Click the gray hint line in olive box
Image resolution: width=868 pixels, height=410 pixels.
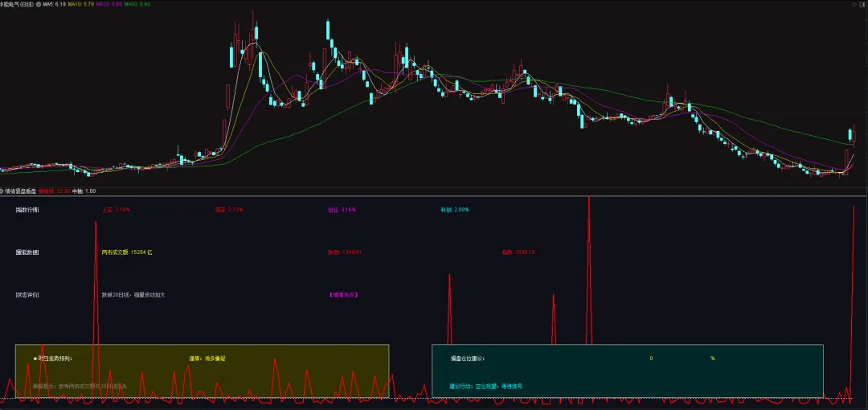pyautogui.click(x=80, y=386)
